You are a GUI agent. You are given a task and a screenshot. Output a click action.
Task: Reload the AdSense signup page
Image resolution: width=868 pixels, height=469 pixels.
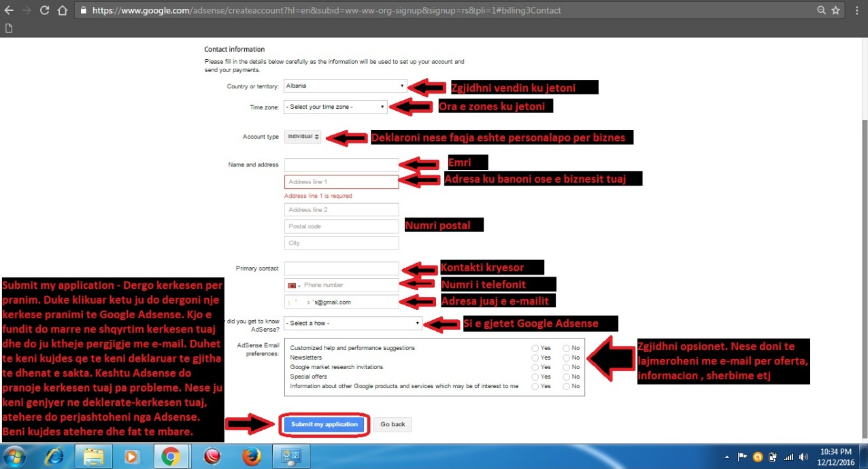click(45, 11)
